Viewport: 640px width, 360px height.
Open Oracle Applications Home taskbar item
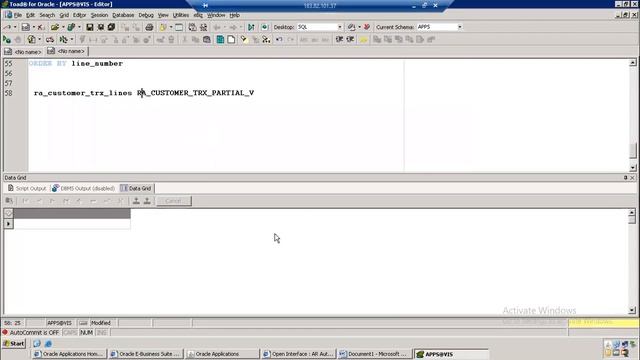click(x=69, y=354)
